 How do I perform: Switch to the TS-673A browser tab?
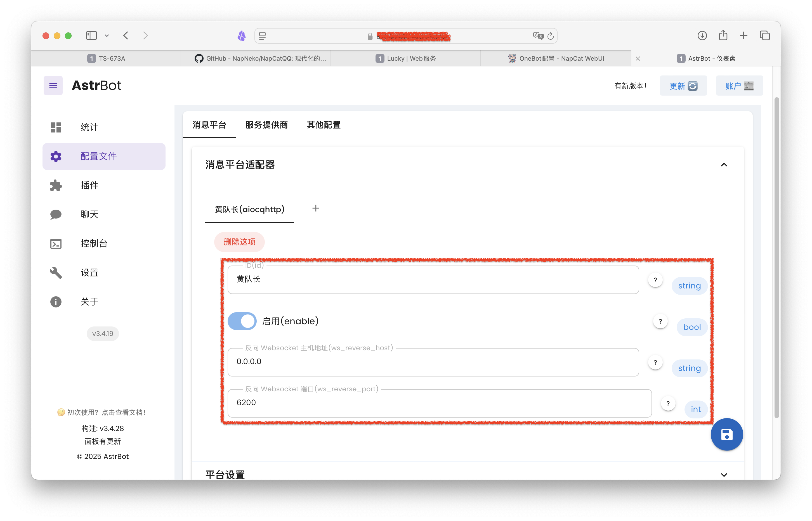106,58
